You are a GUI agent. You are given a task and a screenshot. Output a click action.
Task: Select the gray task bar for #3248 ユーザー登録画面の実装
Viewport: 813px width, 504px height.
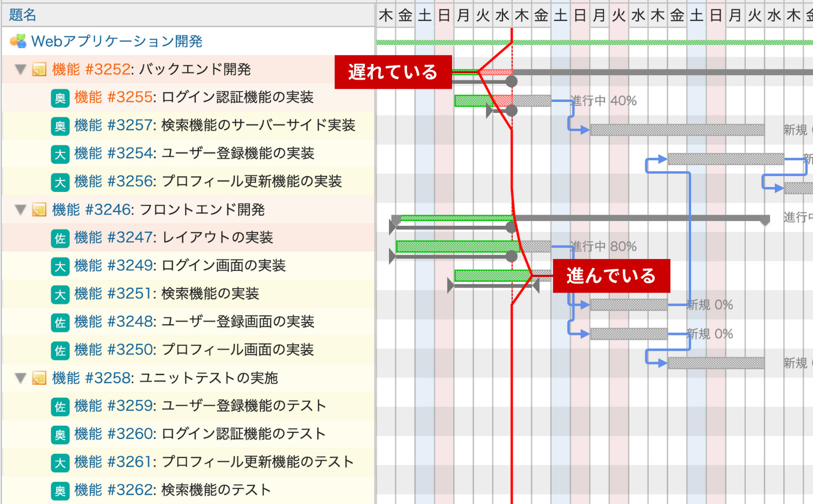[x=629, y=334]
